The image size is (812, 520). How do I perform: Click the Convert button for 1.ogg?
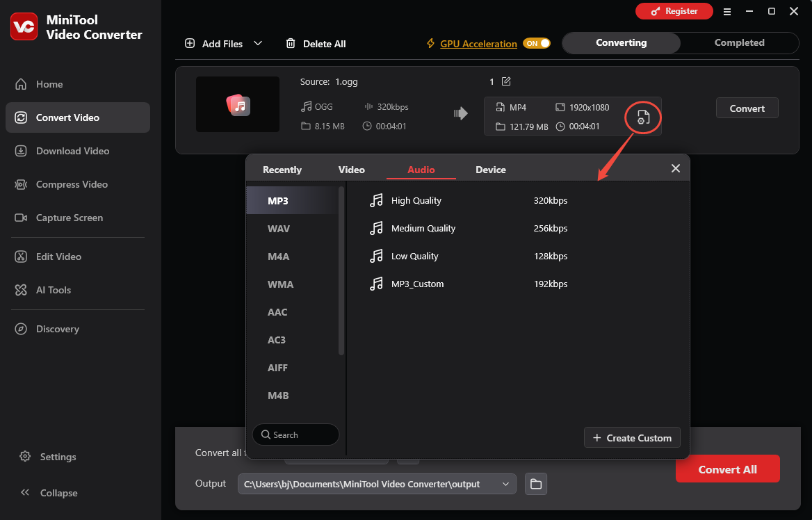pos(747,108)
